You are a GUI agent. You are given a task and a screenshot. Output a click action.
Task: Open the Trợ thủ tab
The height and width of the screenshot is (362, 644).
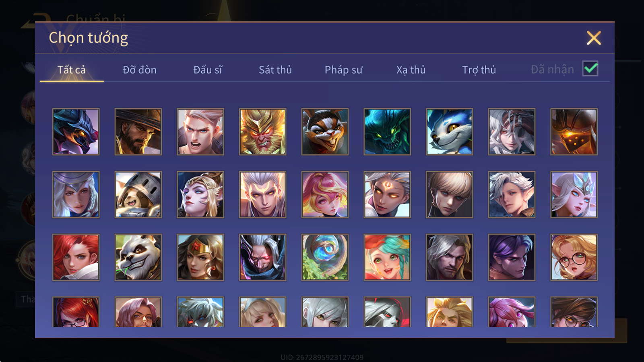coord(479,70)
